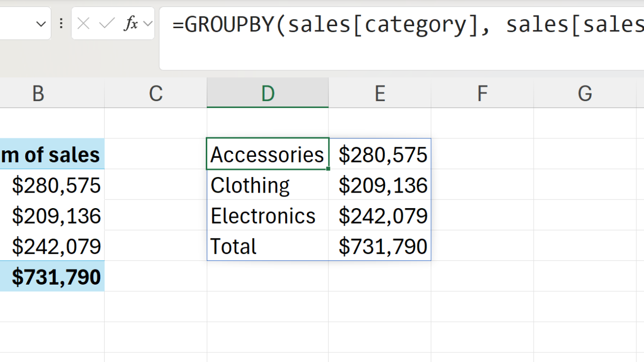Click the three-dot Name Box resize handle
The height and width of the screenshot is (362, 644).
tap(61, 24)
